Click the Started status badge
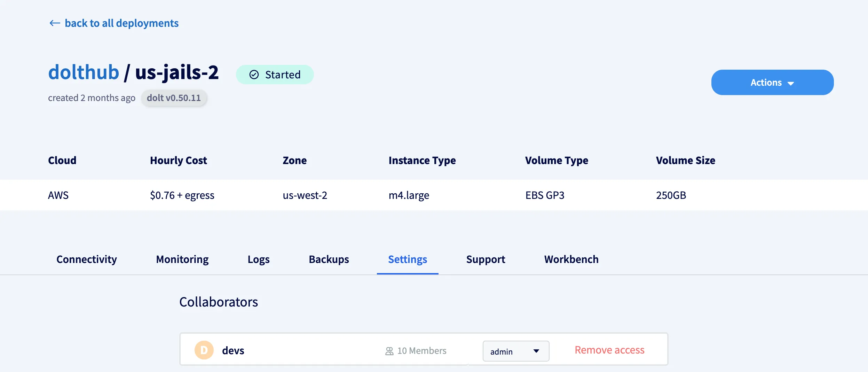The width and height of the screenshot is (868, 372). tap(275, 74)
